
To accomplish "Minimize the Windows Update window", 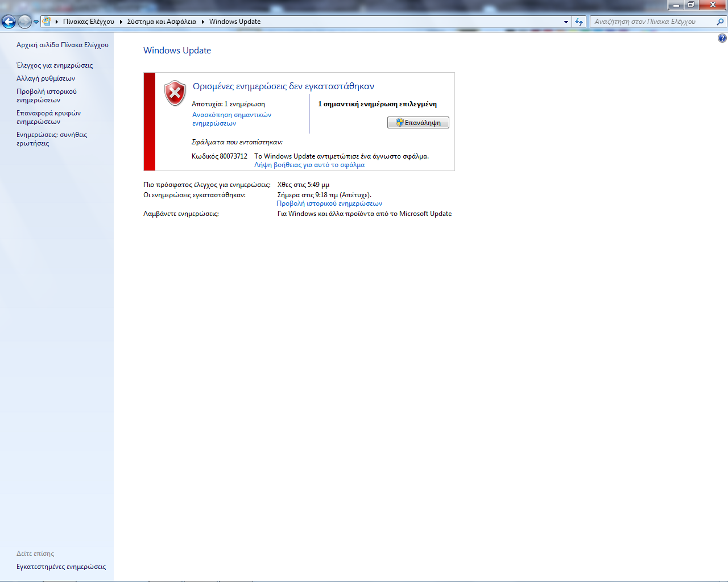I will 676,5.
